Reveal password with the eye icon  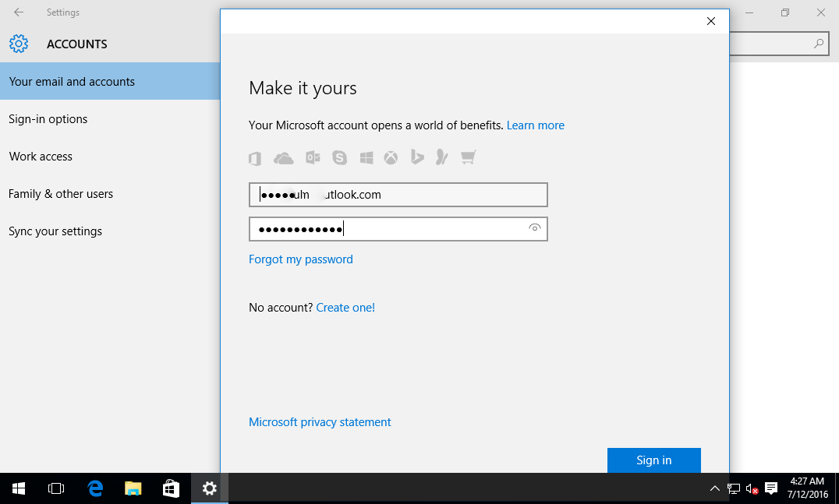534,228
